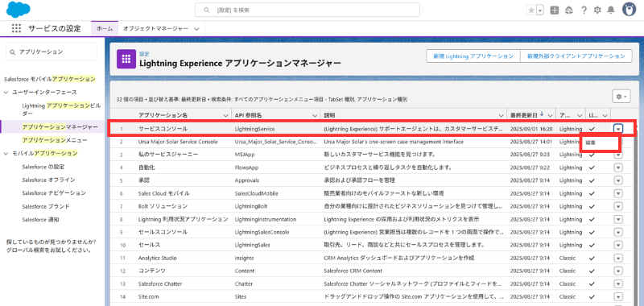The width and height of the screenshot is (644, 306).
Task: Open API 参照名 column header menu chevron
Action: point(315,115)
